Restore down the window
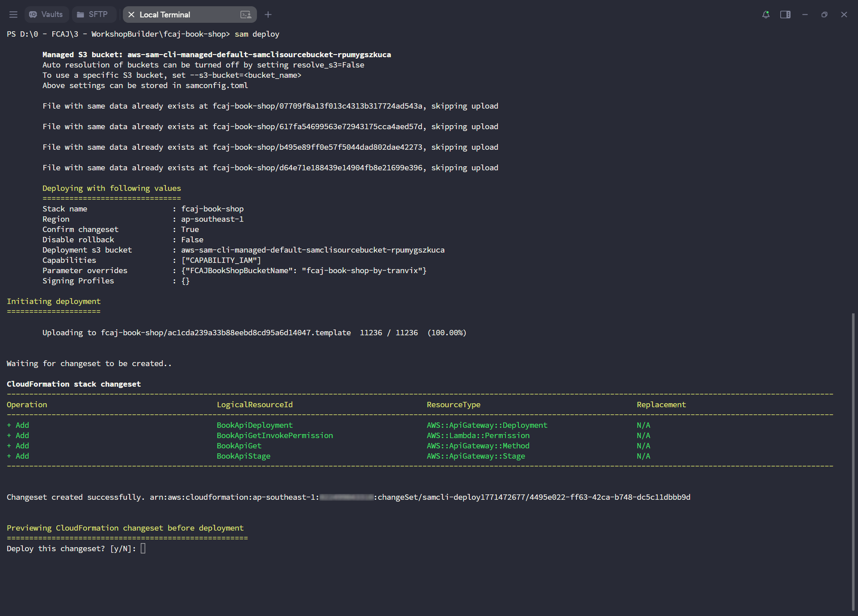858x616 pixels. tap(824, 14)
